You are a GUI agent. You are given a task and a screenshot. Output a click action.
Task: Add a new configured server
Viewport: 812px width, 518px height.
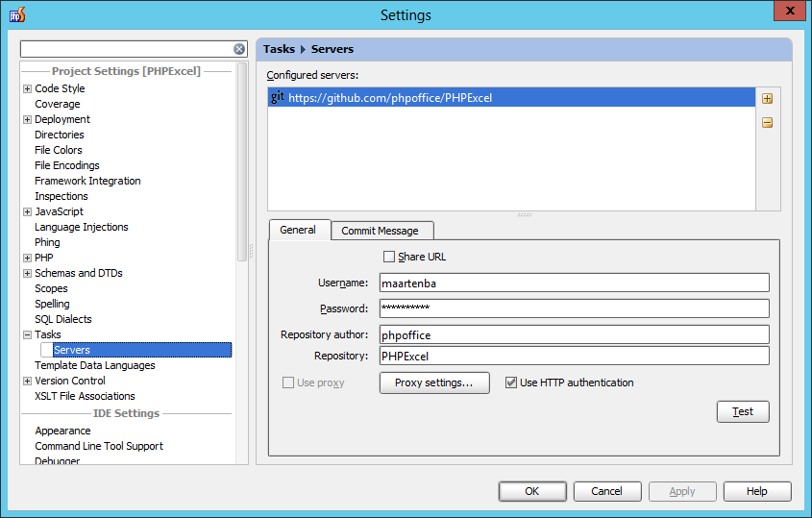point(767,98)
